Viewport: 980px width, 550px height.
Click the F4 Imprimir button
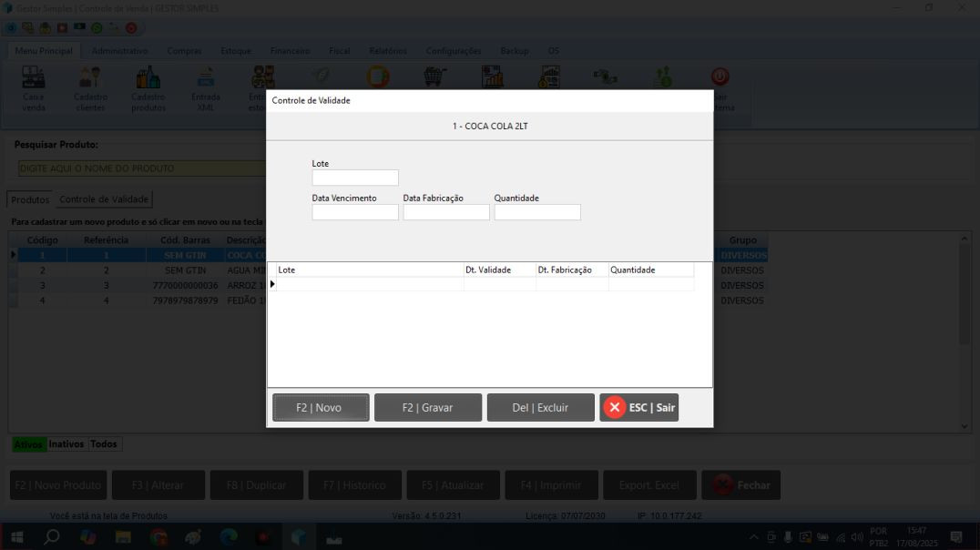point(551,484)
